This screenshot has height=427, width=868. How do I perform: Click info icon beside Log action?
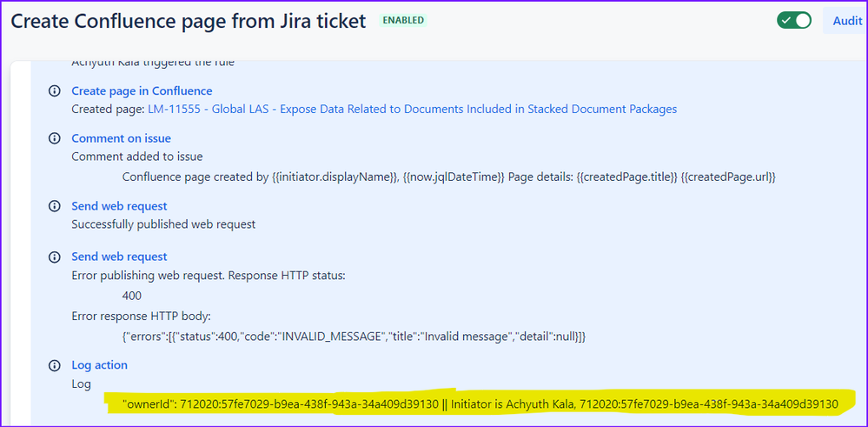point(54,365)
